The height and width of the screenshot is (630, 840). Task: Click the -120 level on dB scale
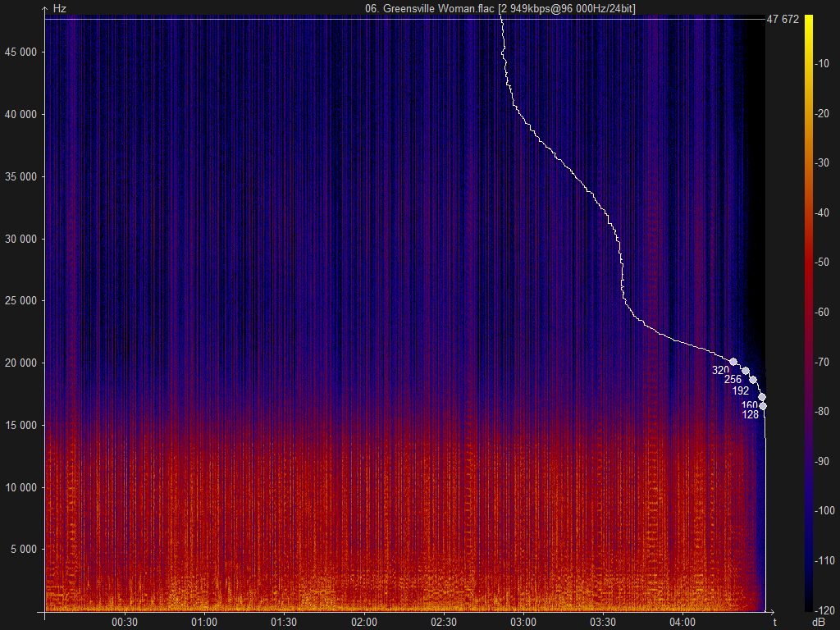(824, 610)
